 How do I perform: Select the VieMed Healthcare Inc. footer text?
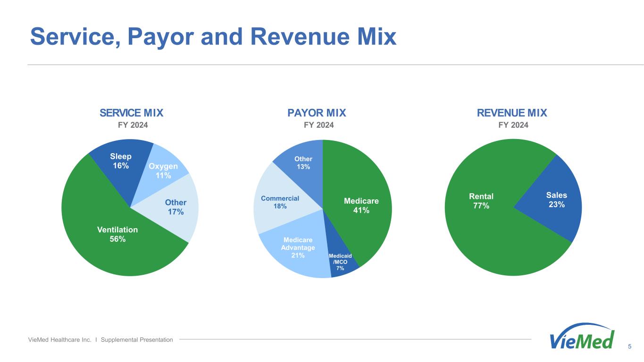pyautogui.click(x=100, y=339)
